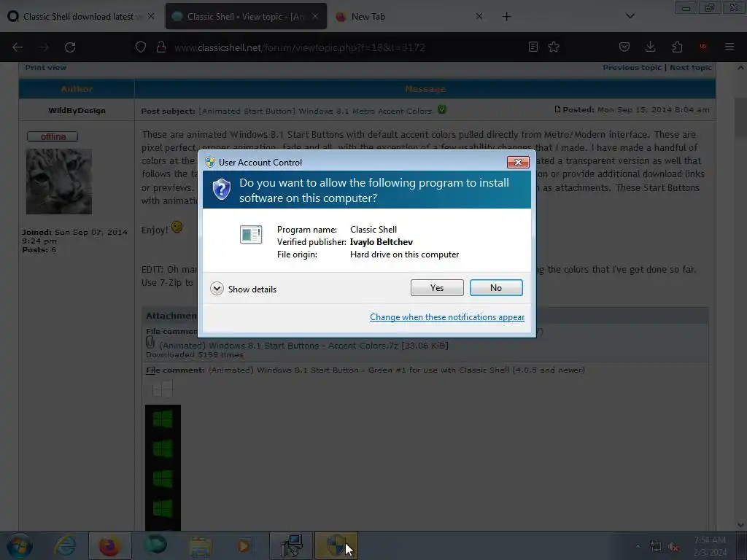Close the Classic Shell View topic tab
The height and width of the screenshot is (560, 747).
tap(315, 16)
